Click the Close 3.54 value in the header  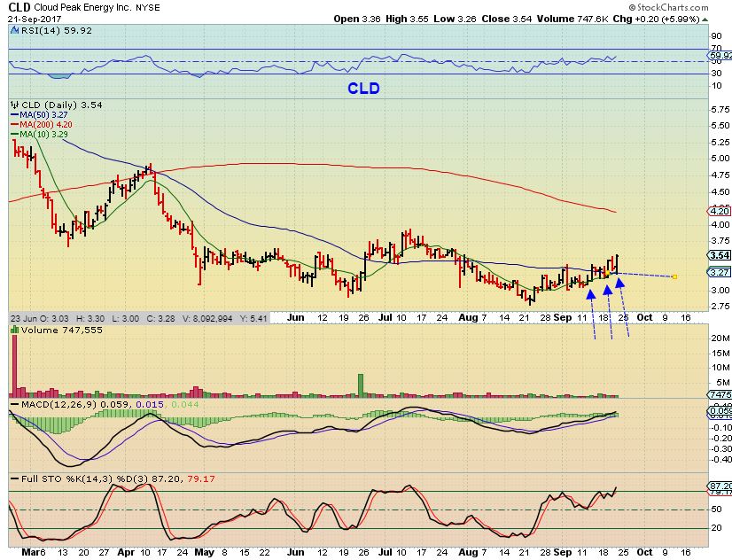coord(507,19)
